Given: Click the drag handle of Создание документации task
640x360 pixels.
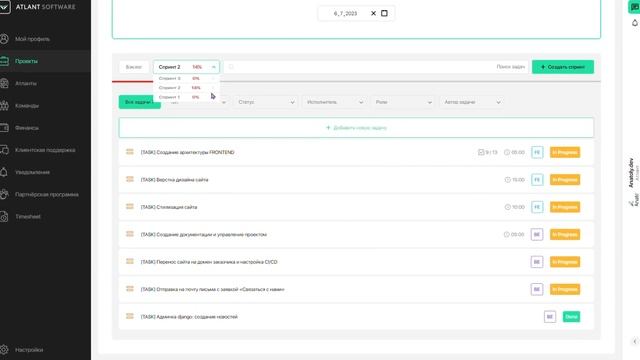Looking at the screenshot, I should 130,234.
